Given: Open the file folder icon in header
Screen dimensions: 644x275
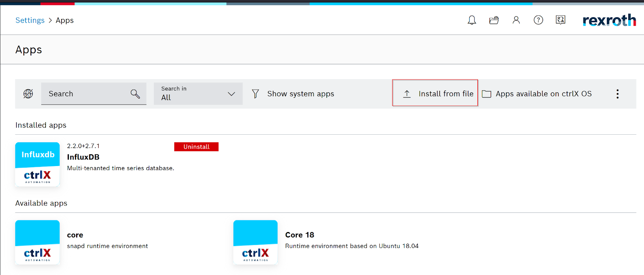Looking at the screenshot, I should [x=494, y=20].
